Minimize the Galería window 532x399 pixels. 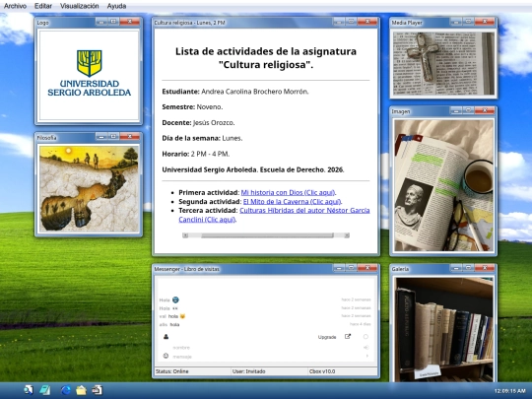click(456, 268)
